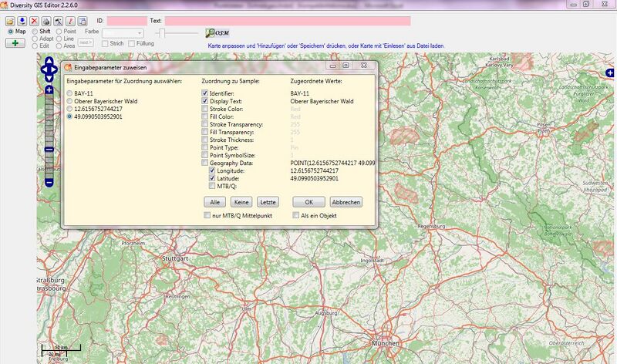Uncheck the Identifier checkbox
617x364 pixels.
[x=204, y=93]
